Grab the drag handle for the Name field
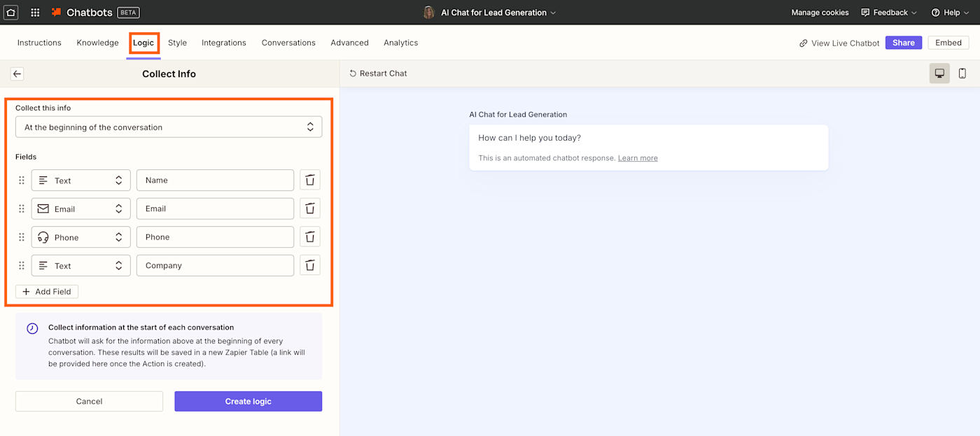980x436 pixels. (22, 181)
